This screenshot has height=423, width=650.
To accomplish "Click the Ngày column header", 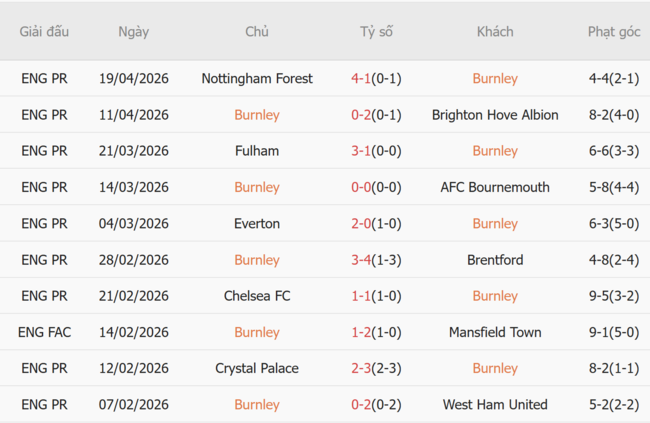I will coord(133,32).
